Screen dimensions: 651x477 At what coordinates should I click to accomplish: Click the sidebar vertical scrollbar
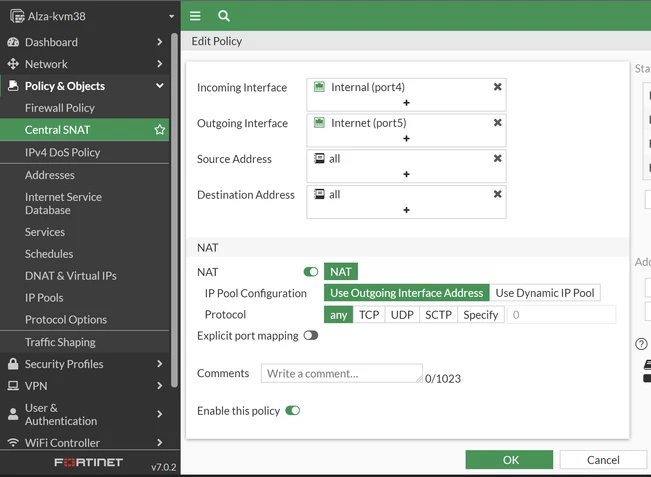point(174,210)
